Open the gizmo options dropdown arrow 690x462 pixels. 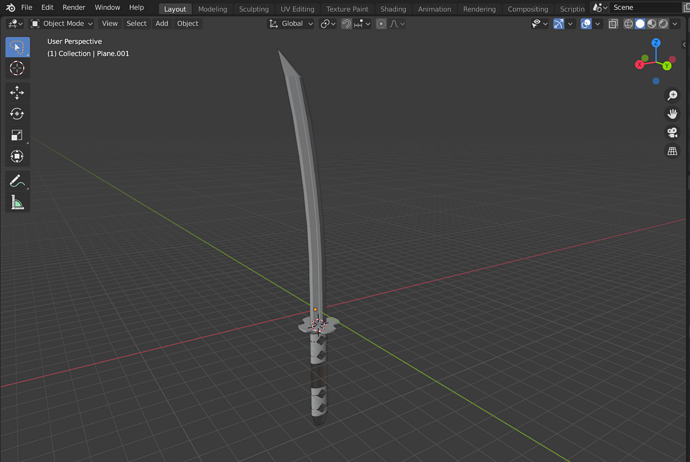click(570, 24)
